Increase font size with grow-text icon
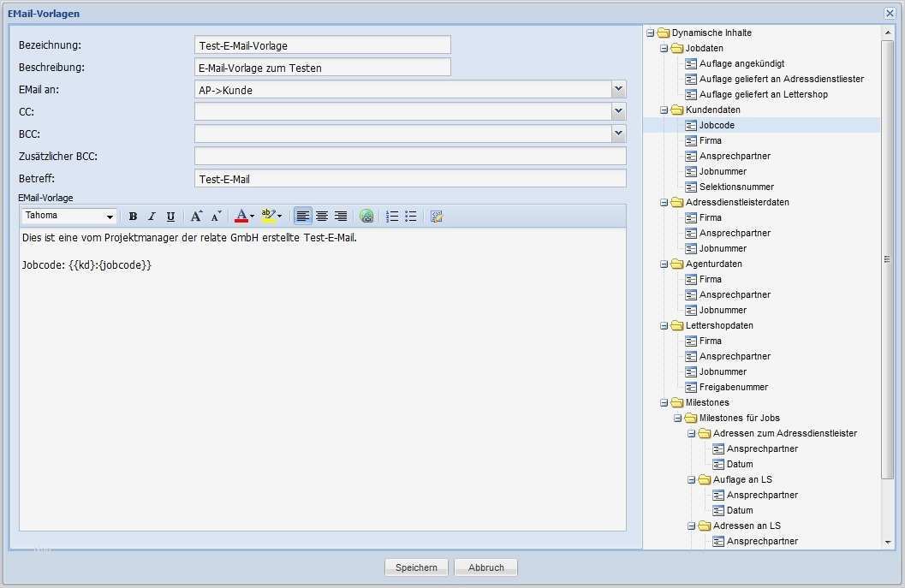905x588 pixels. tap(196, 217)
